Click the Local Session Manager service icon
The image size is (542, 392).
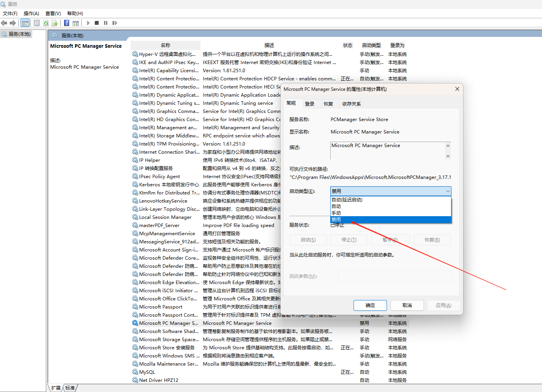point(135,217)
